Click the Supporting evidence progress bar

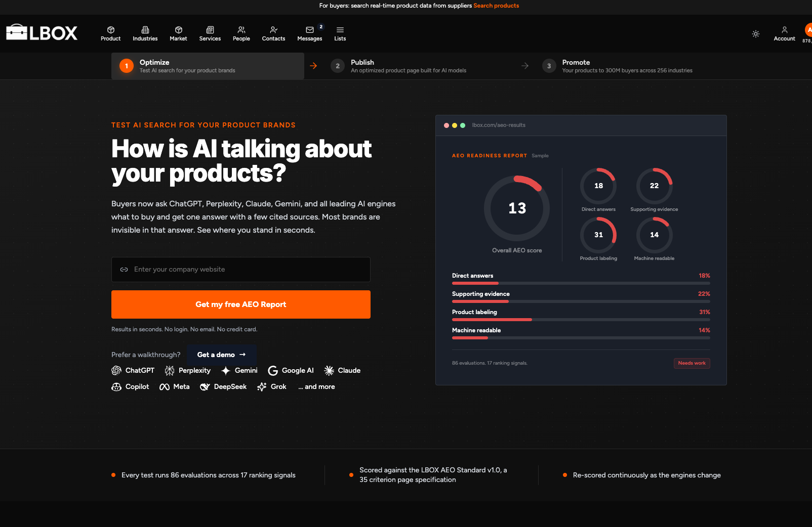point(581,301)
